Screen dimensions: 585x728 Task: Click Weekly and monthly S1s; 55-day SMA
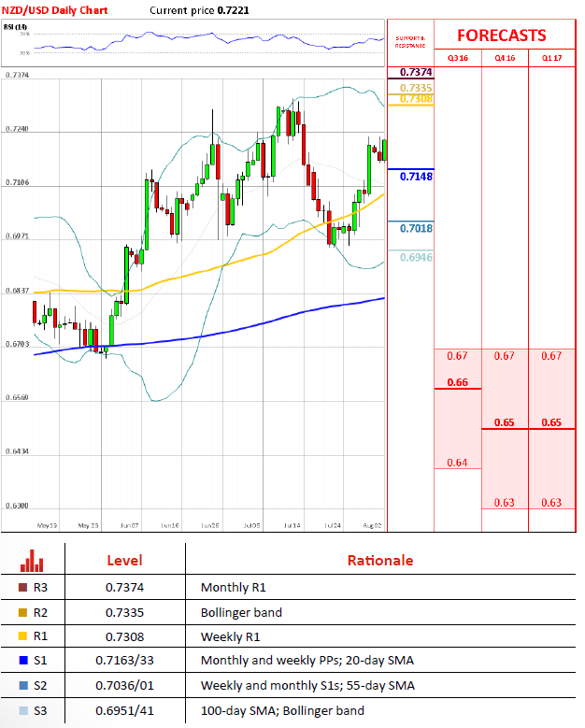pyautogui.click(x=307, y=685)
